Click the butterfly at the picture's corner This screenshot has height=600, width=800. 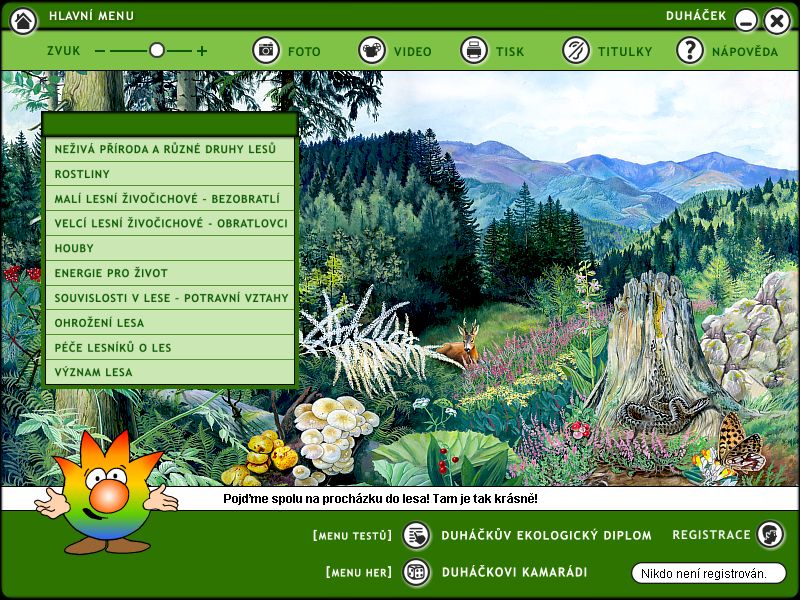(741, 443)
